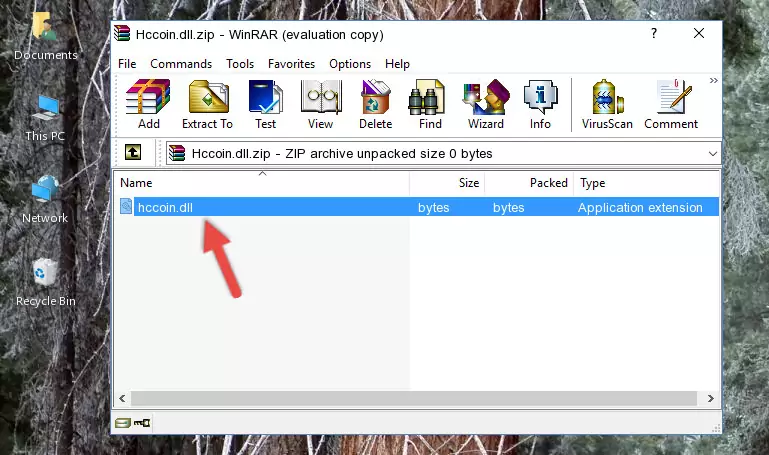Image resolution: width=769 pixels, height=455 pixels.
Task: Go up one level with folder arrow
Action: pyautogui.click(x=132, y=152)
